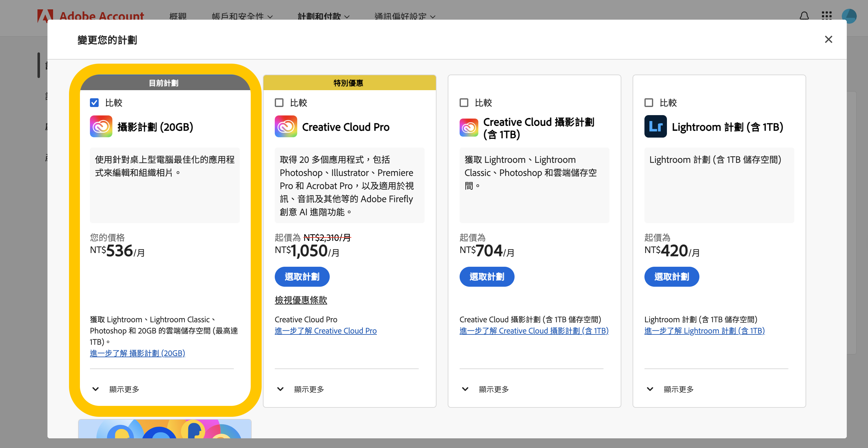Image resolution: width=868 pixels, height=448 pixels.
Task: Click the Lightroom Lr app icon
Action: (x=655, y=127)
